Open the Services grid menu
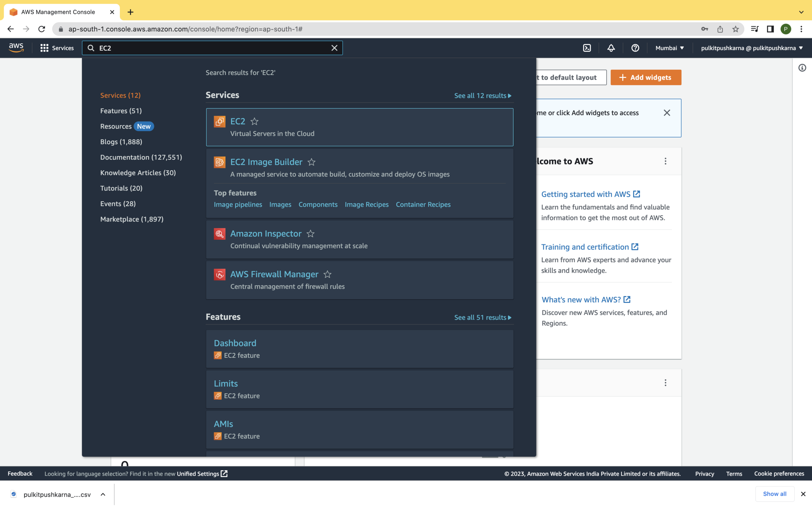812x508 pixels. 57,48
